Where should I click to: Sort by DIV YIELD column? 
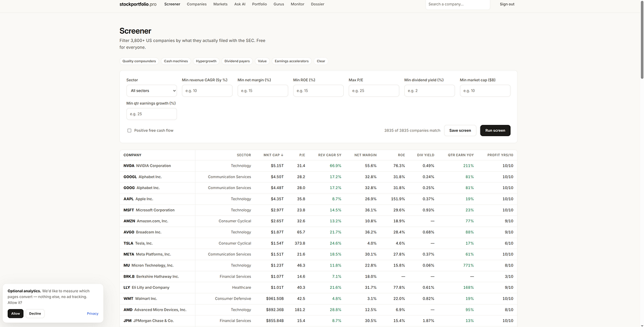[x=425, y=155]
